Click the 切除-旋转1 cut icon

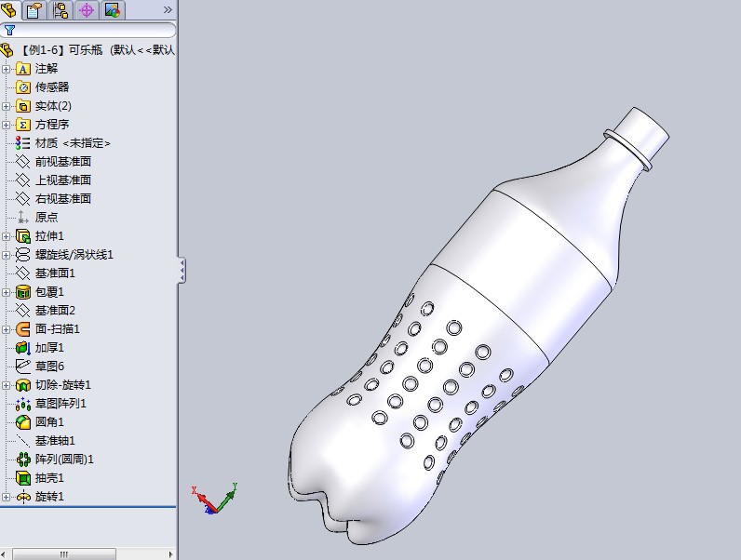click(x=22, y=385)
